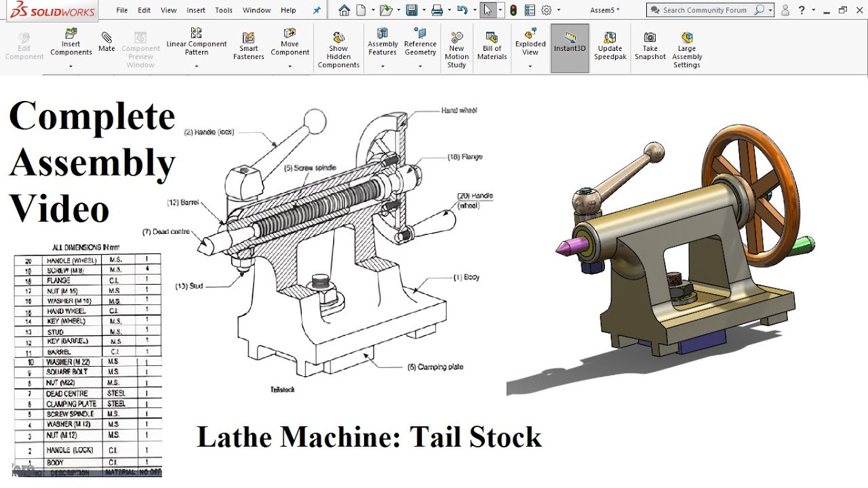Print using the Print icon
868x488 pixels.
click(437, 10)
